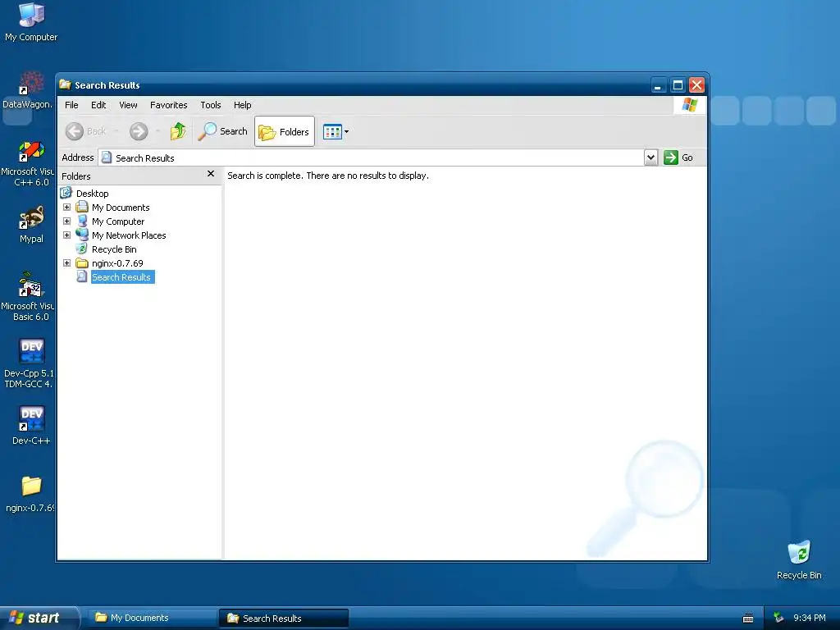Click the Search Results title bar icon
The height and width of the screenshot is (630, 840).
66,84
